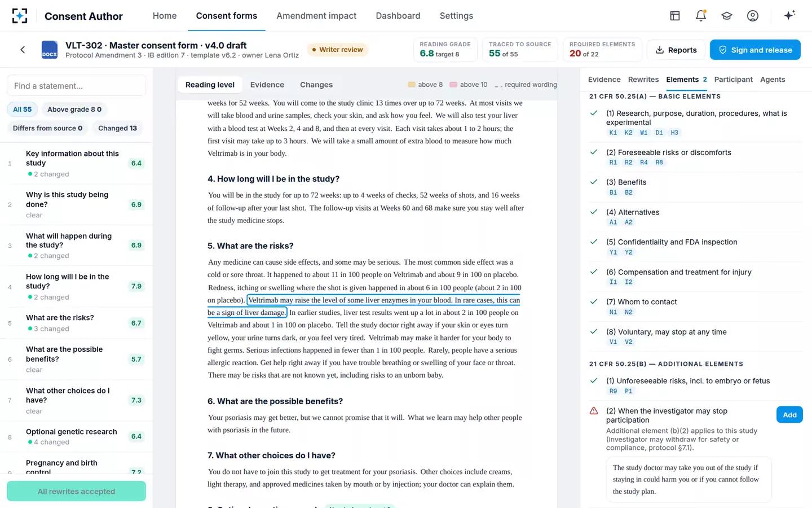812x508 pixels.
Task: Focus the Find a statement search field
Action: tap(76, 86)
